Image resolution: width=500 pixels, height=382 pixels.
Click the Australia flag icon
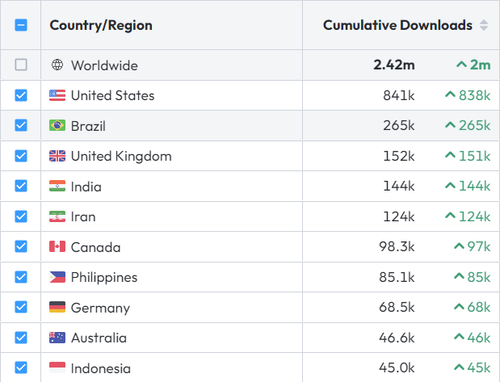click(x=57, y=338)
